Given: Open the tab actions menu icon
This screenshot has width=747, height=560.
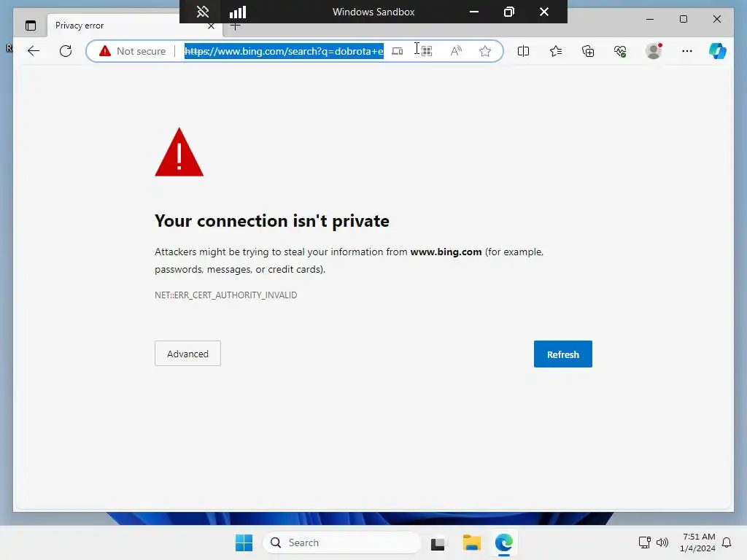Looking at the screenshot, I should (31, 26).
